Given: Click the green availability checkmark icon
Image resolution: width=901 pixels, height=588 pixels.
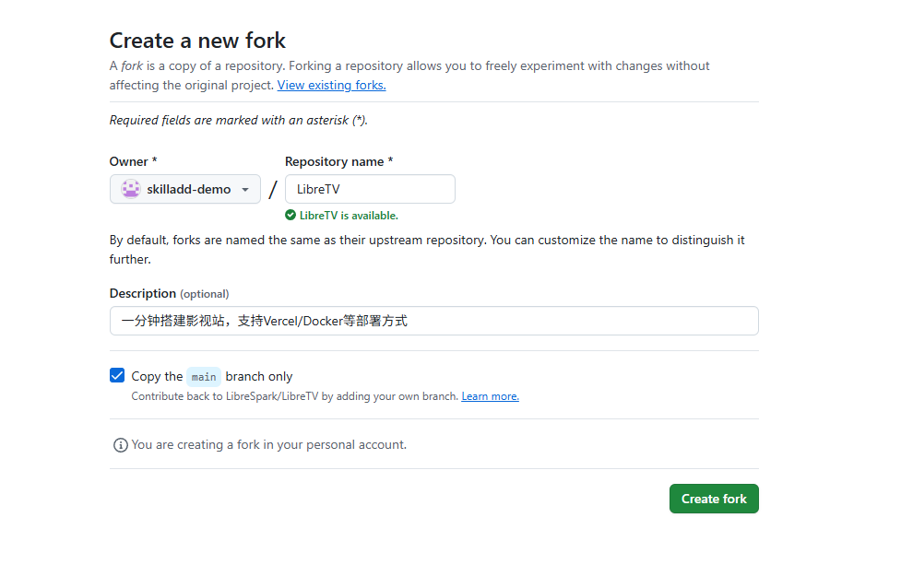Looking at the screenshot, I should coord(290,216).
